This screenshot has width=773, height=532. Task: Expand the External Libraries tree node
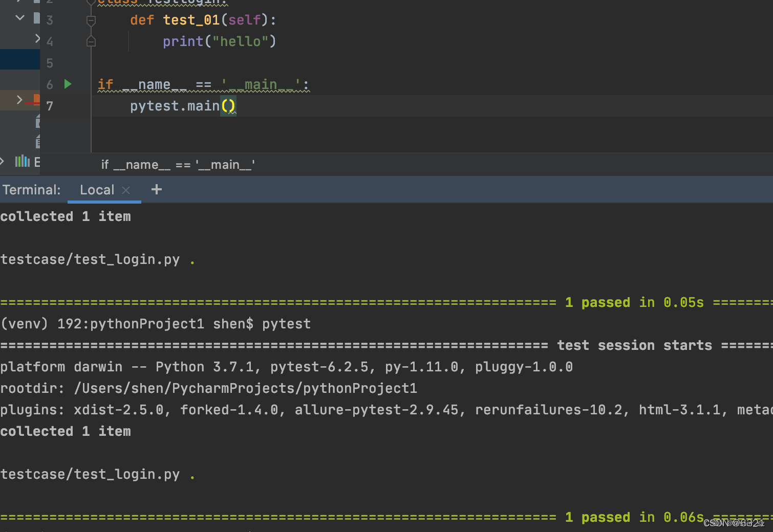(3, 162)
